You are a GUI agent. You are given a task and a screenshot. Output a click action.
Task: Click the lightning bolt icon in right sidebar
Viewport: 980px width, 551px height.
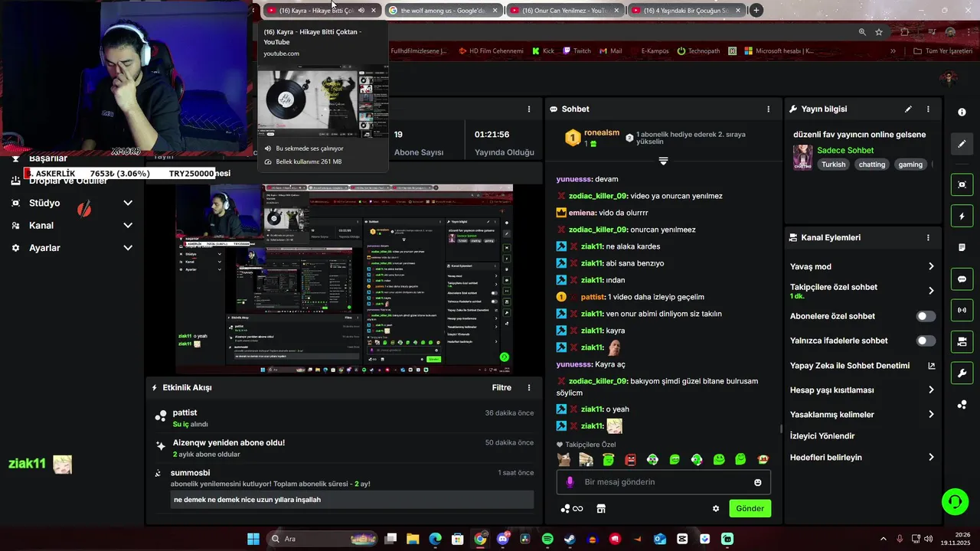962,217
